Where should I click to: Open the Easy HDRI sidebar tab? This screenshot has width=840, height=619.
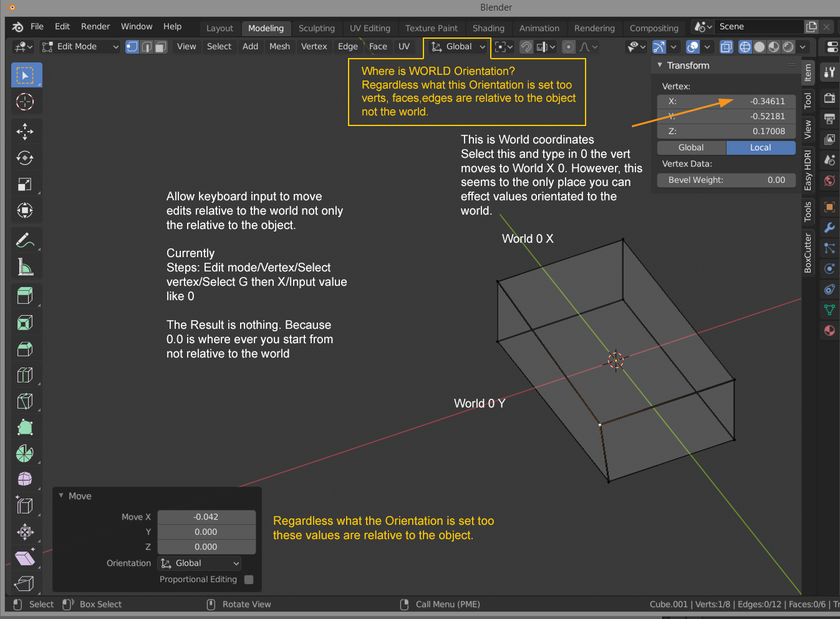click(808, 170)
